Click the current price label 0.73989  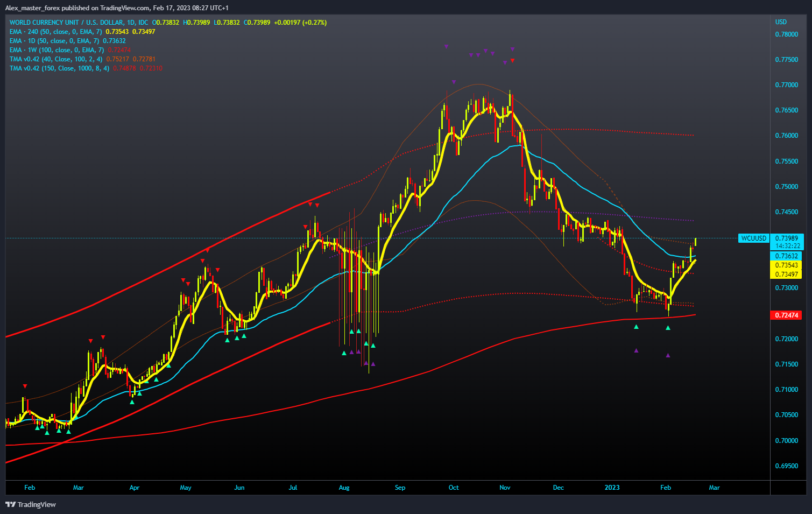(x=787, y=238)
